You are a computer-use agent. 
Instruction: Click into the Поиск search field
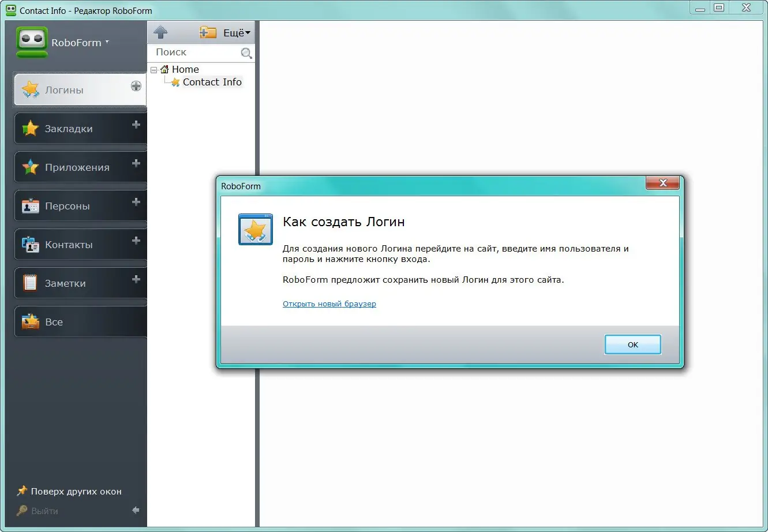coord(196,53)
